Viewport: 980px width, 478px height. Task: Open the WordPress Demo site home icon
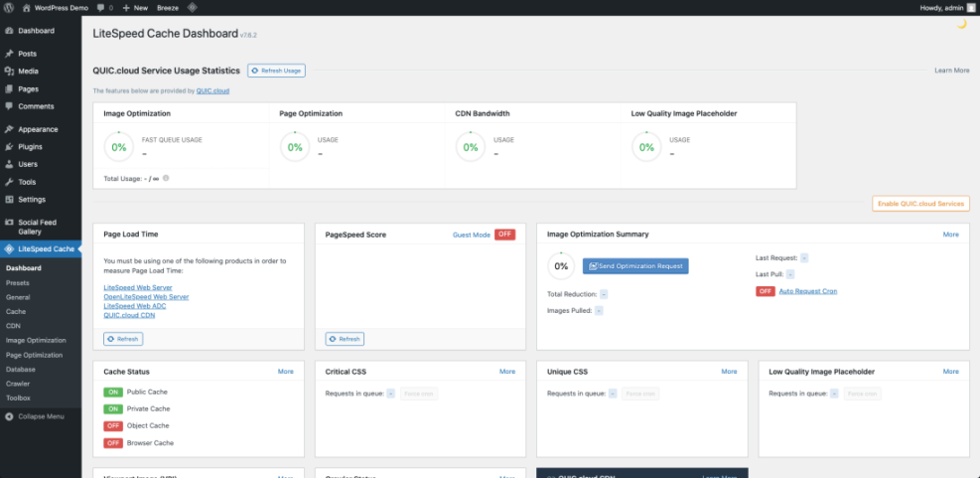pos(26,8)
